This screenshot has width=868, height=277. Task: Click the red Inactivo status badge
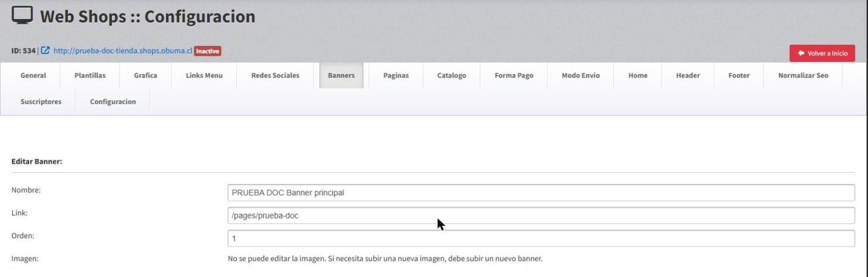208,51
